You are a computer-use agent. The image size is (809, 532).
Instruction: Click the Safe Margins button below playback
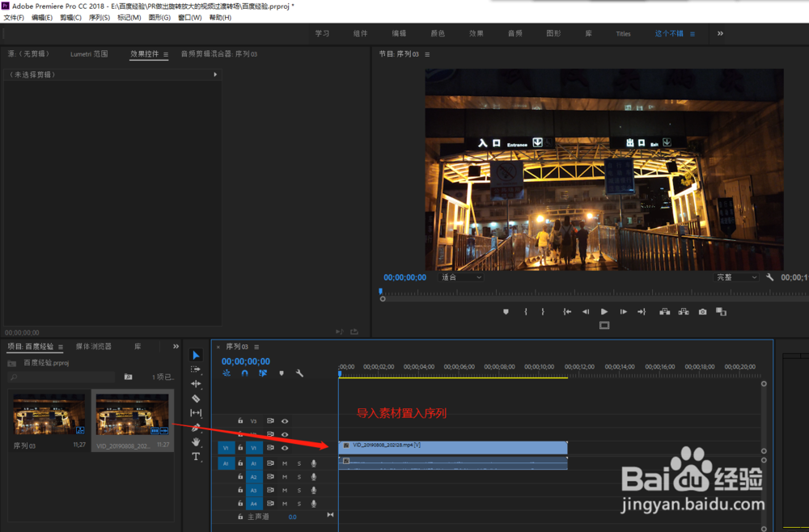604,325
